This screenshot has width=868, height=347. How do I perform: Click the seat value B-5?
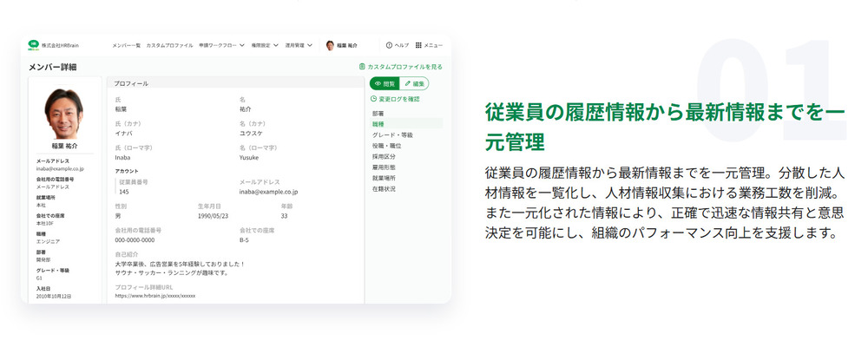(244, 240)
